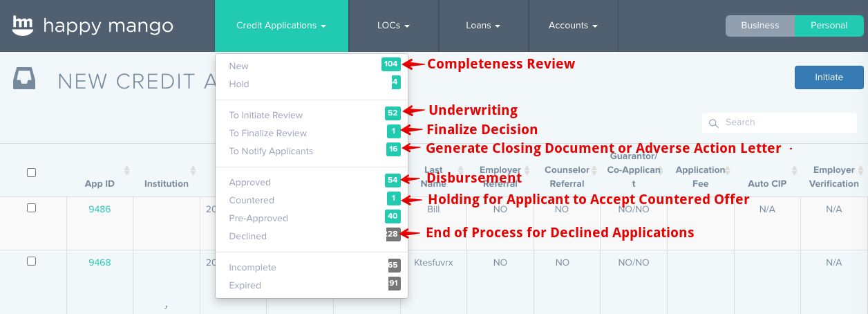Image resolution: width=868 pixels, height=314 pixels.
Task: Click the magnifier icon in search box
Action: [715, 123]
